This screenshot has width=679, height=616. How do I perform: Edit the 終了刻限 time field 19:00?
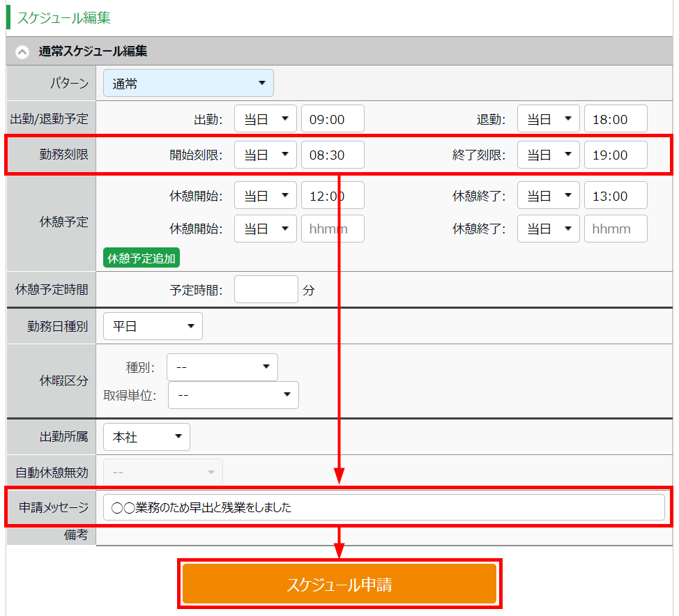(616, 155)
